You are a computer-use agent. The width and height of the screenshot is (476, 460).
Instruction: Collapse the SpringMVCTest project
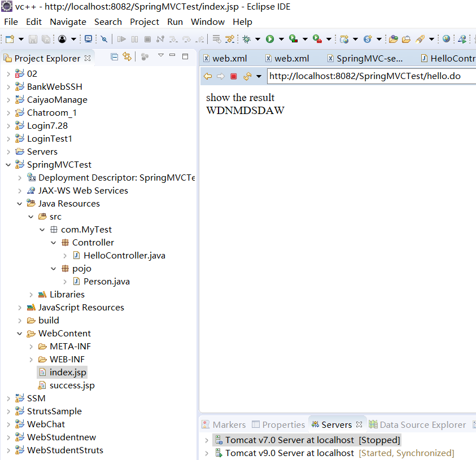pyautogui.click(x=8, y=165)
